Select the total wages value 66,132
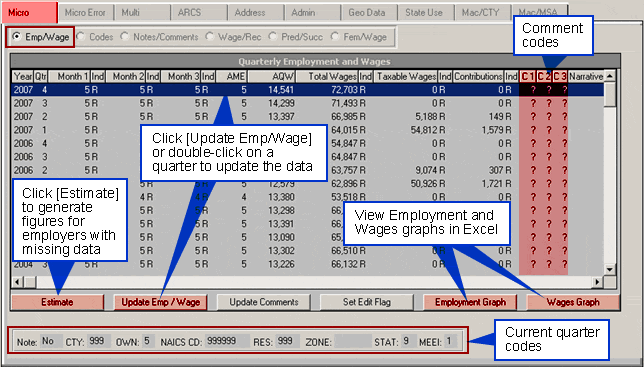The height and width of the screenshot is (367, 644). (x=344, y=264)
